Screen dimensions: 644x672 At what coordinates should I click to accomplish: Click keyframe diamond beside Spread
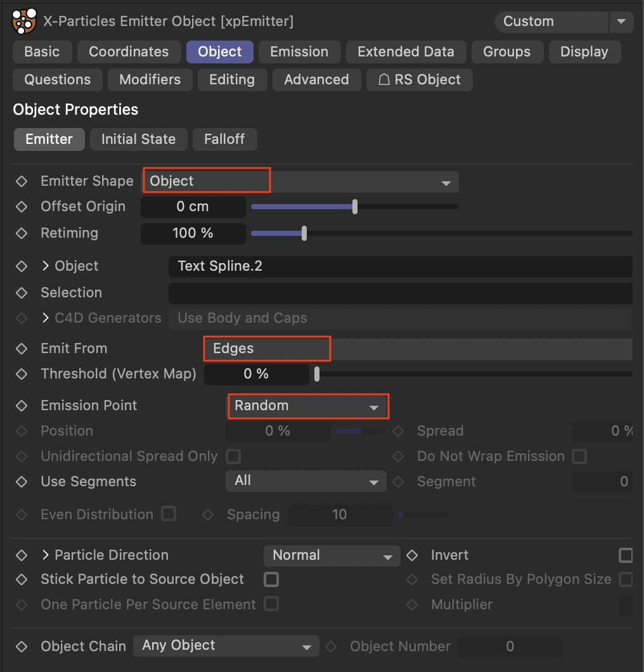[x=398, y=431]
